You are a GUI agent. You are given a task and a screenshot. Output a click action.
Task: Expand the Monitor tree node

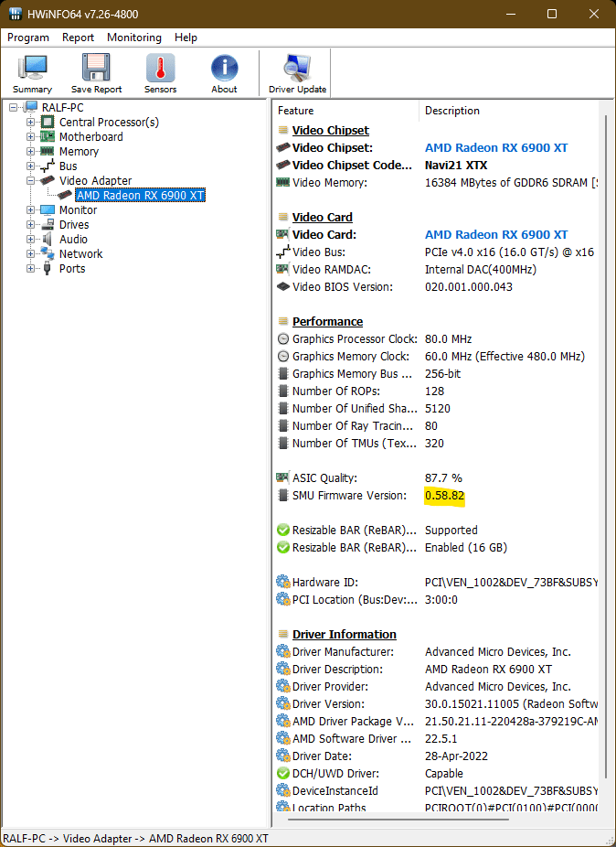(31, 209)
